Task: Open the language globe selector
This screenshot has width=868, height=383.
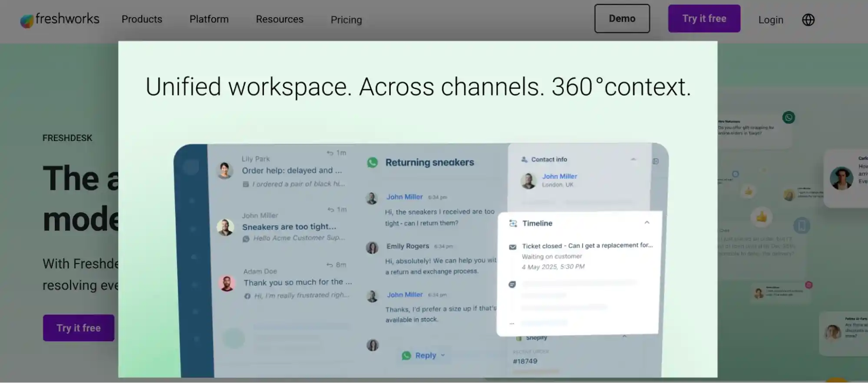Action: coord(808,20)
